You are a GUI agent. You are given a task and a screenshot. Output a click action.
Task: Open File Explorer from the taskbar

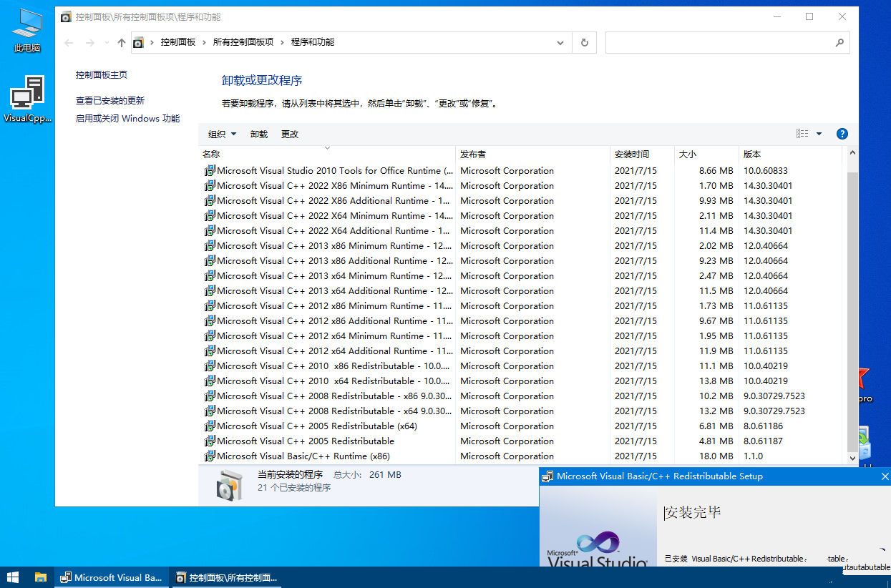pyautogui.click(x=41, y=577)
